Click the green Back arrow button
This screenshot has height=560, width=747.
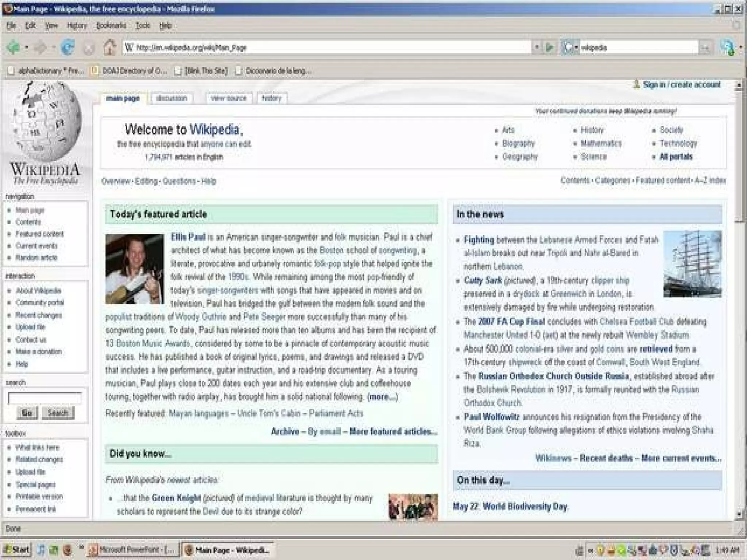pos(13,48)
